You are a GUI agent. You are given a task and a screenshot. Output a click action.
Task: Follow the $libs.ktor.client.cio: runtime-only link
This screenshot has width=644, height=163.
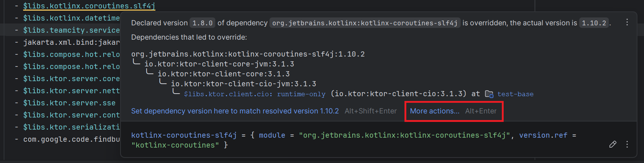[254, 94]
